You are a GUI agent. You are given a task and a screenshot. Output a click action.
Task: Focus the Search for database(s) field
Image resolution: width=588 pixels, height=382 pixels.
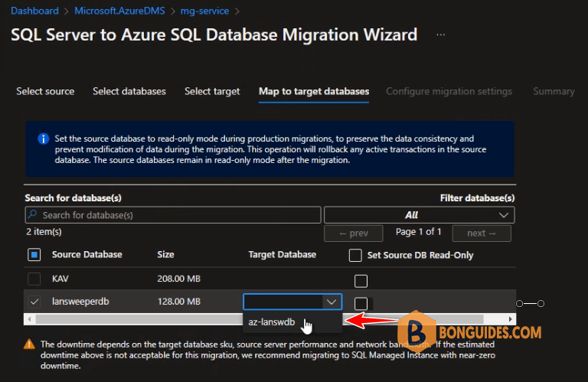click(173, 215)
